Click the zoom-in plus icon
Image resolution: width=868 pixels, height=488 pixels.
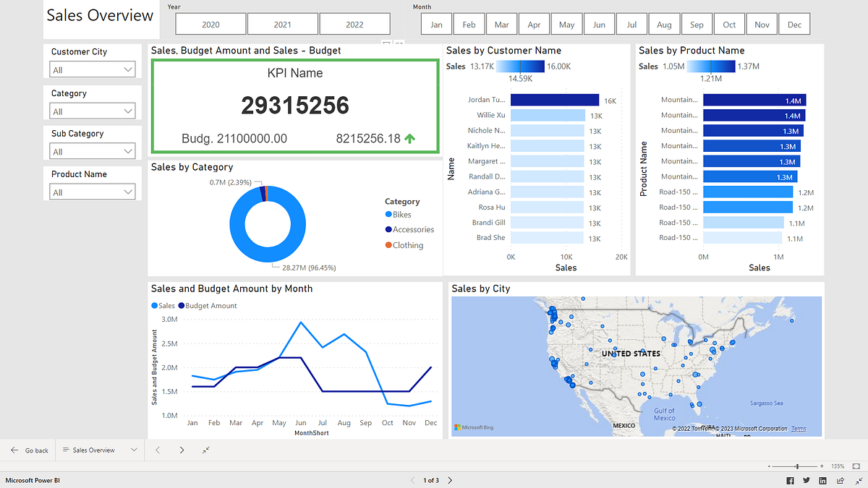click(822, 466)
